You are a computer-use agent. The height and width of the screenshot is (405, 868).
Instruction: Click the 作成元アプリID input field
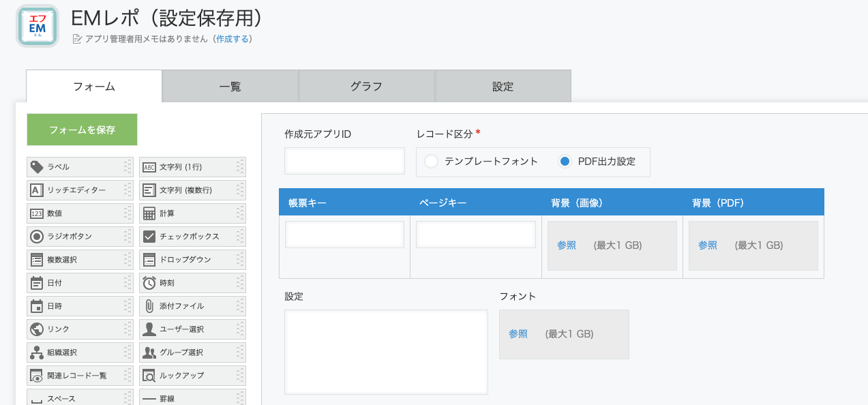click(x=344, y=160)
